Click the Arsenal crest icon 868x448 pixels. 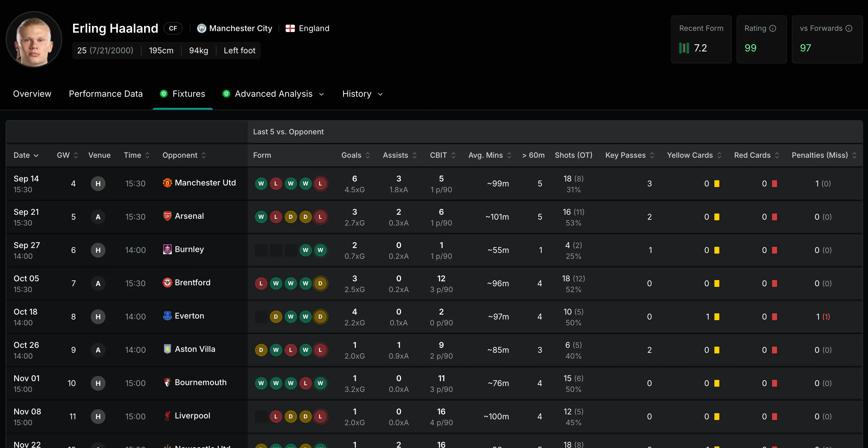pyautogui.click(x=167, y=216)
